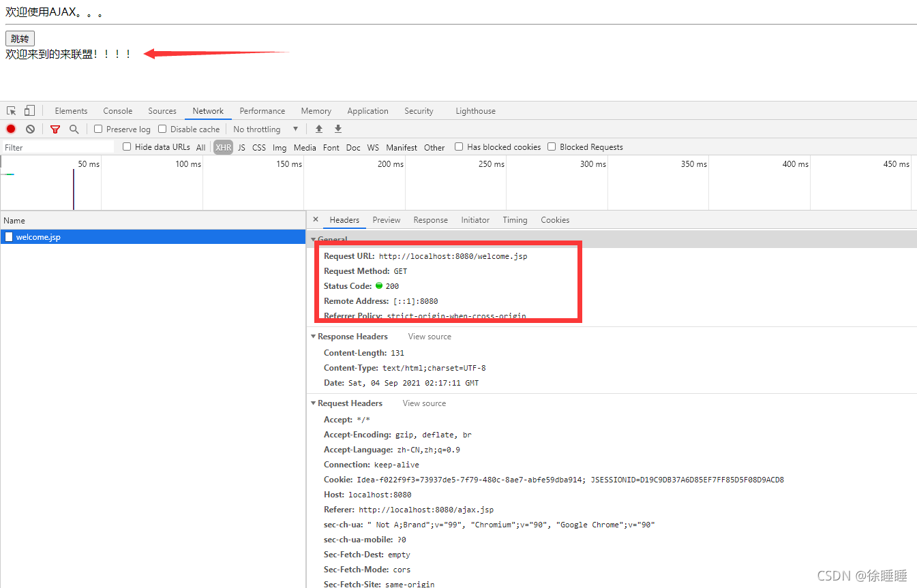
Task: Check Blocked Requests option
Action: [x=552, y=146]
